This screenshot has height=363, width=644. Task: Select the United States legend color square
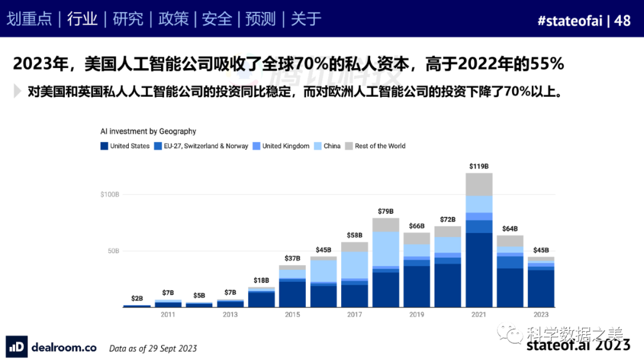(104, 146)
